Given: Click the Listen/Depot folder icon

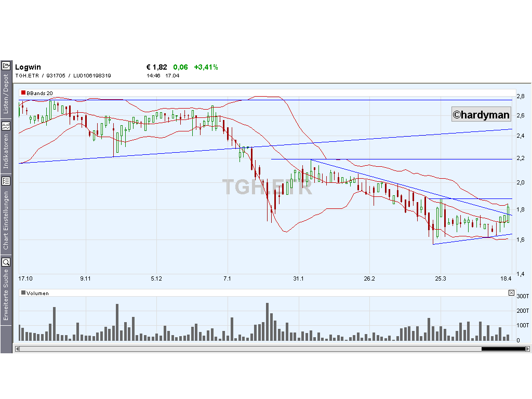Looking at the screenshot, I should 6,65.
